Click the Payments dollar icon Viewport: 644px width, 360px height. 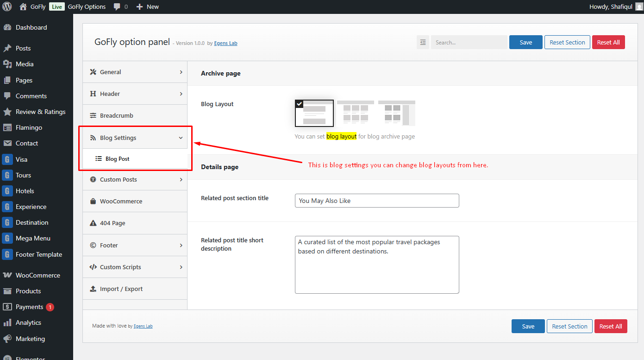tap(7, 307)
